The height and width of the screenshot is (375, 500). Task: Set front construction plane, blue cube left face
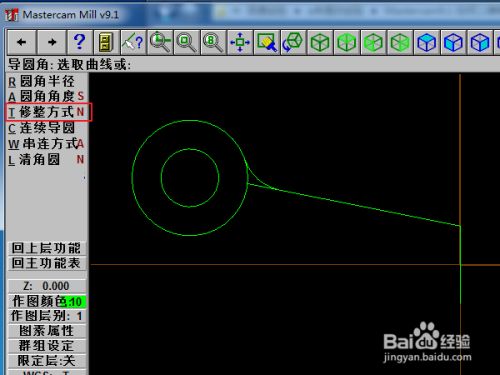coord(453,42)
